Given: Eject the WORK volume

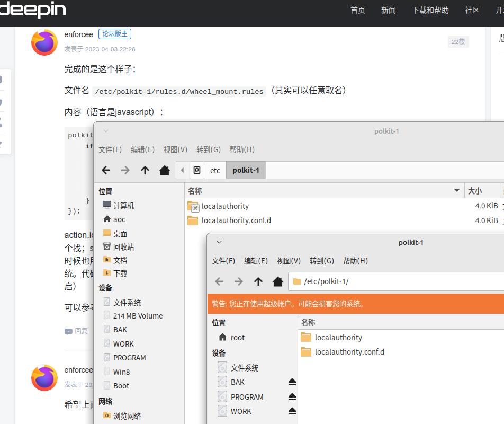Looking at the screenshot, I should (292, 411).
